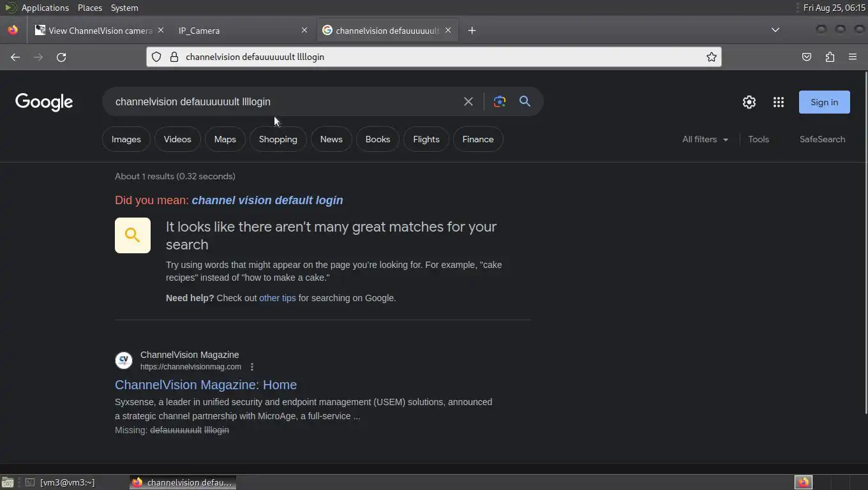Search by image with Google Lens icon
This screenshot has width=868, height=490.
(x=500, y=101)
